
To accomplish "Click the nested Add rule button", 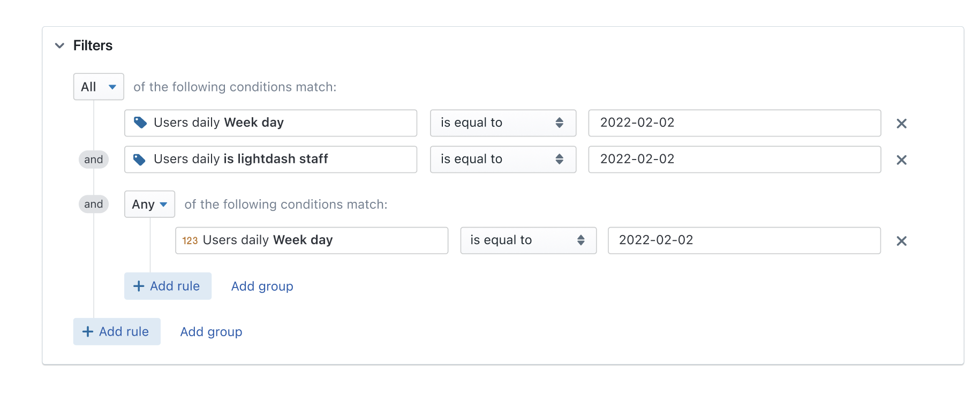I will click(168, 286).
